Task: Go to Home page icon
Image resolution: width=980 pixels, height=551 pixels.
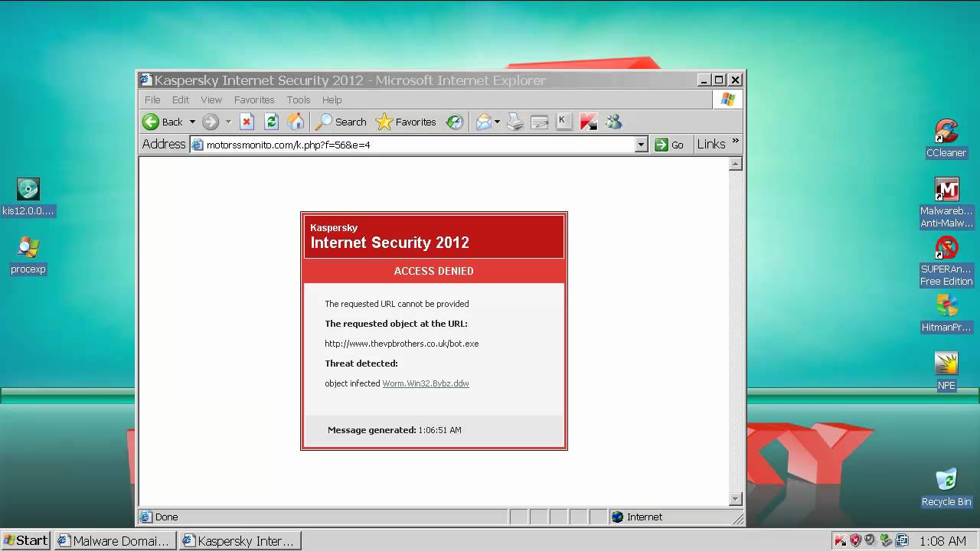Action: coord(296,122)
